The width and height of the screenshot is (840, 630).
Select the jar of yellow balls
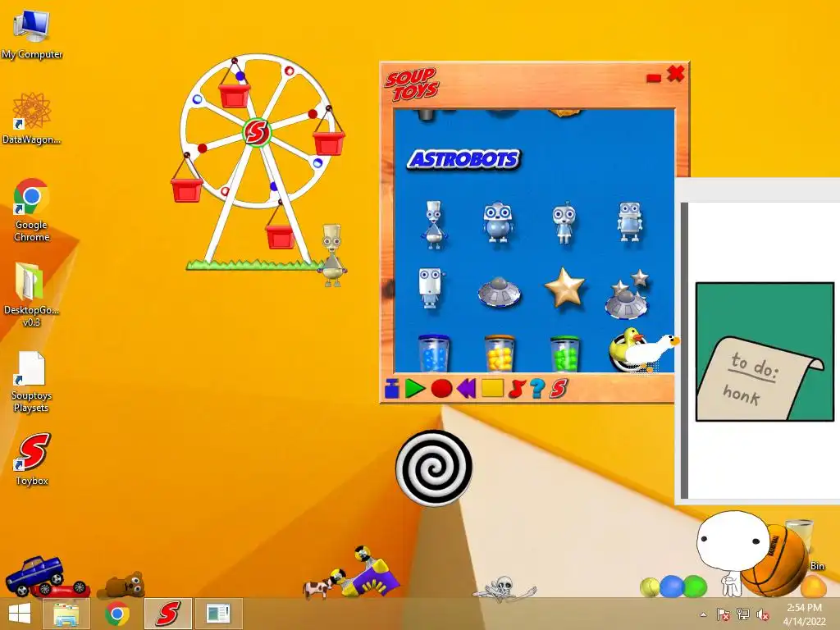pos(500,354)
